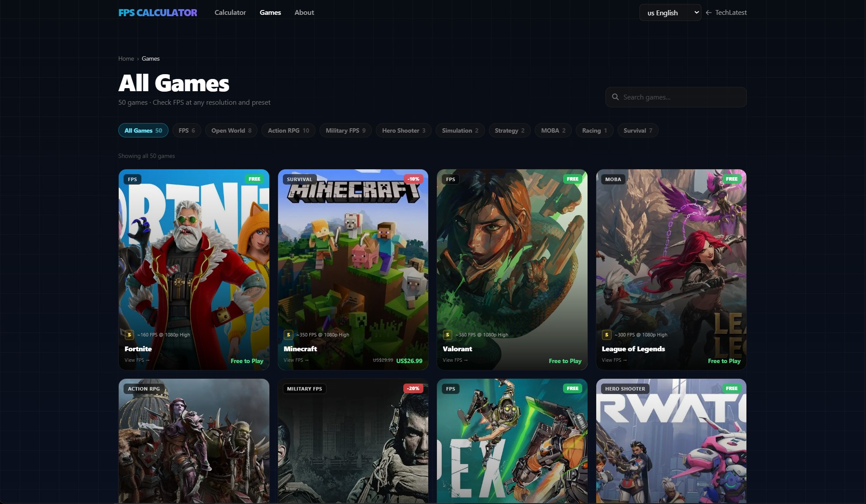Image resolution: width=866 pixels, height=504 pixels.
Task: Click View FPS link on Valorant
Action: 455,360
